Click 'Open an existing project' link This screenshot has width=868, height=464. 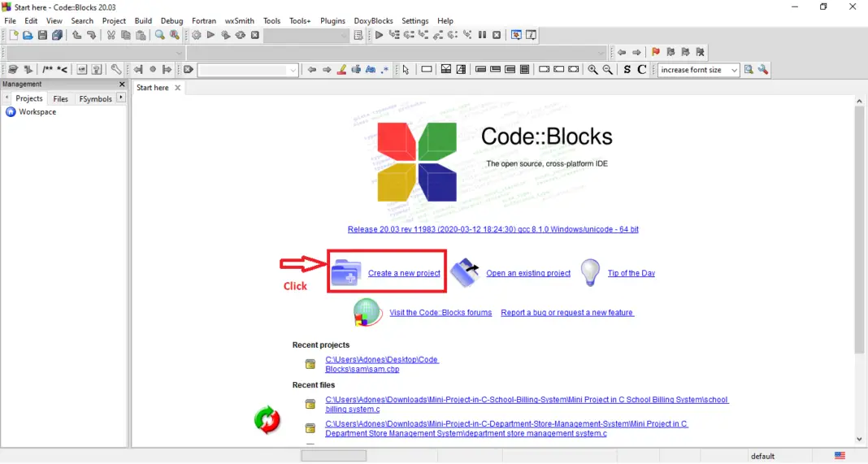[528, 273]
